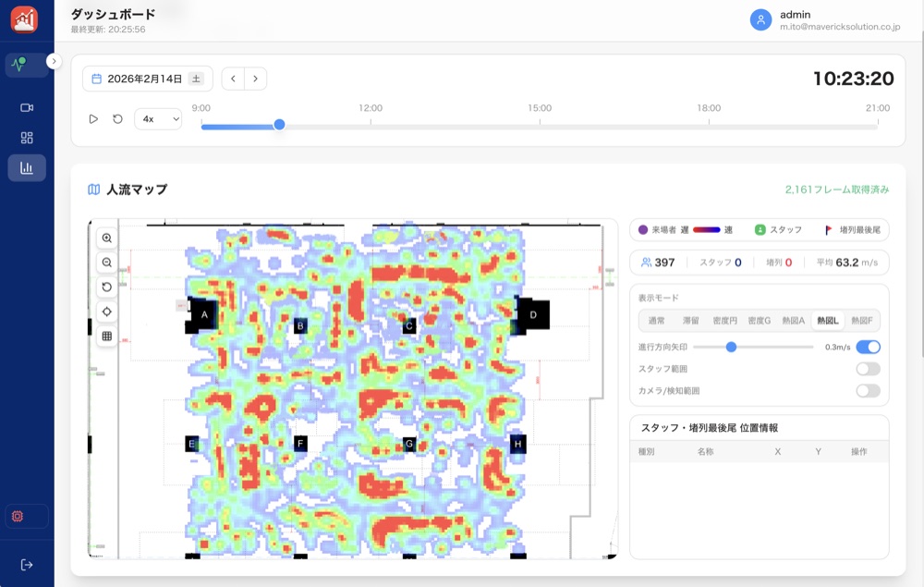
Task: Expand the sidebar with the chevron button
Action: (54, 61)
